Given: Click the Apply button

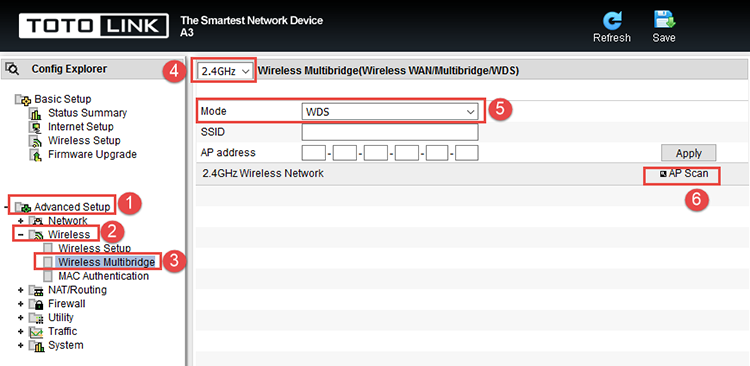Looking at the screenshot, I should pos(689,154).
